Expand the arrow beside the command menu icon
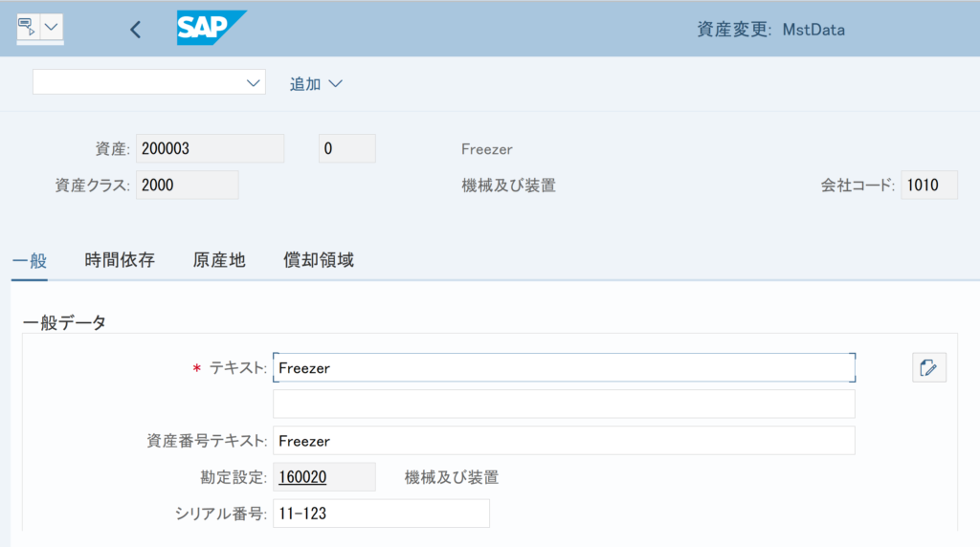This screenshot has width=980, height=547. click(52, 28)
